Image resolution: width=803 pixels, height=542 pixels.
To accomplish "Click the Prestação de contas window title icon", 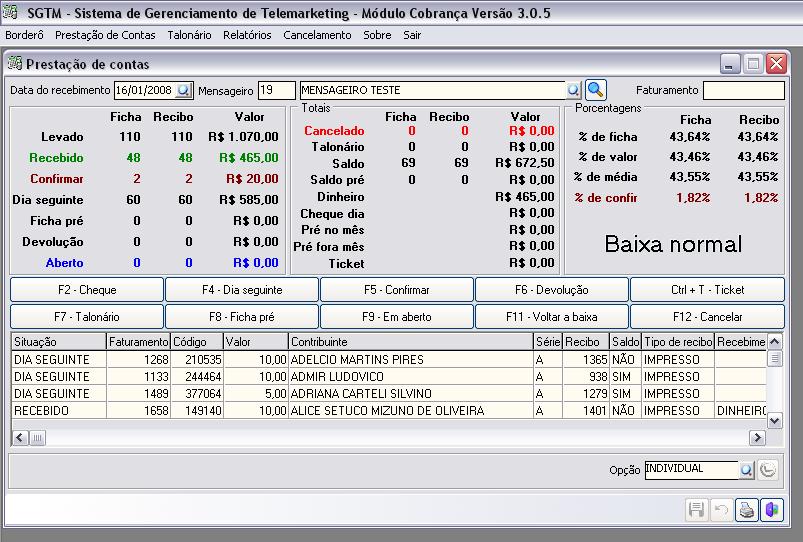I will 15,64.
